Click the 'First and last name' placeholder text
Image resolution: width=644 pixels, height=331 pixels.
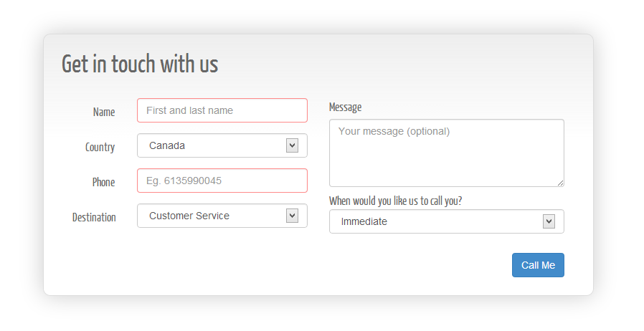click(189, 110)
